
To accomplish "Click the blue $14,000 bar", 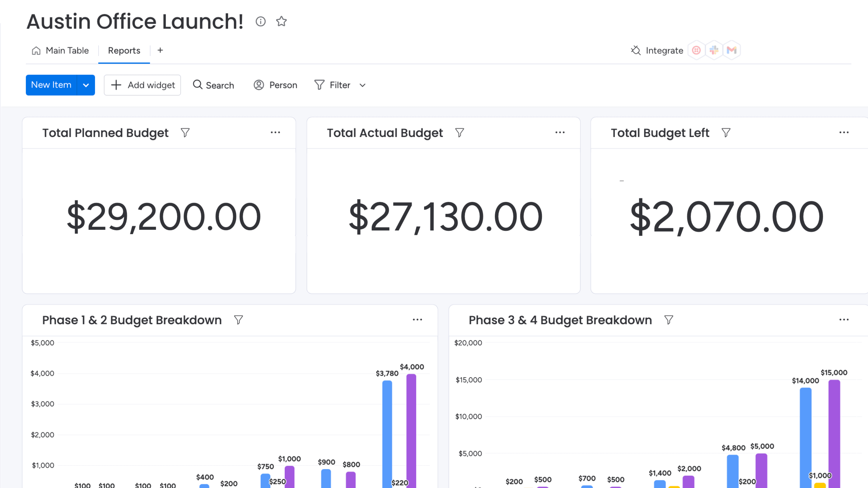I will (x=805, y=437).
